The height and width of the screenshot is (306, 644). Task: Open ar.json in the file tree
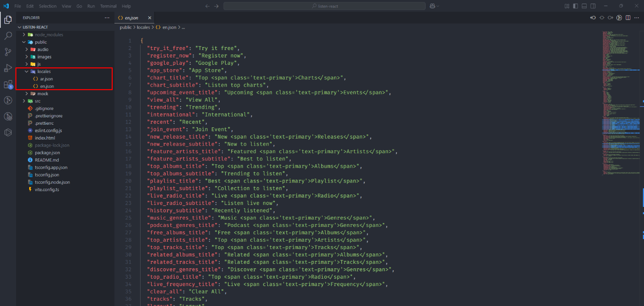coord(46,79)
